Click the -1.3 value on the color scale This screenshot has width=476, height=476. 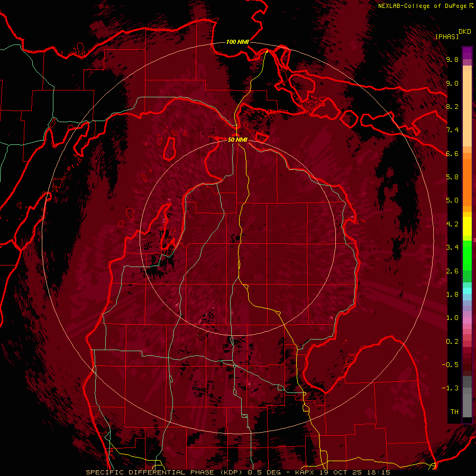[450, 388]
